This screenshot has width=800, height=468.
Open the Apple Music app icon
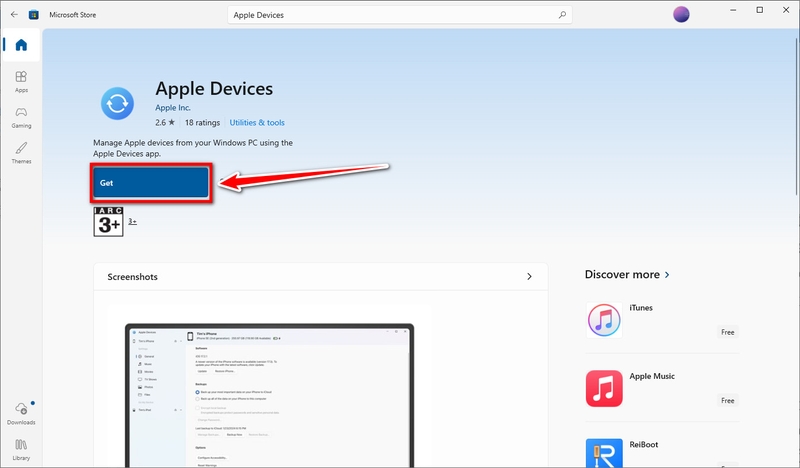(x=604, y=388)
